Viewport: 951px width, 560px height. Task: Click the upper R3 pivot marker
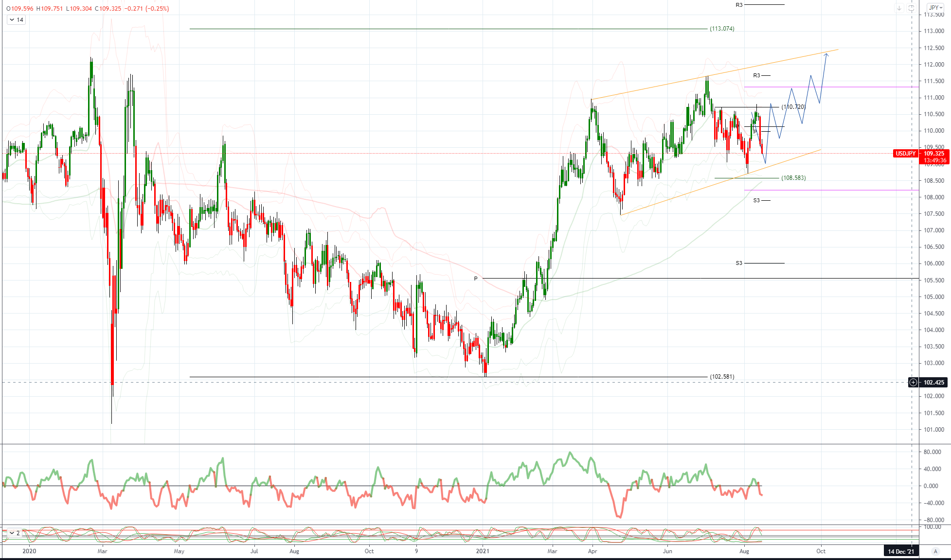coord(739,5)
